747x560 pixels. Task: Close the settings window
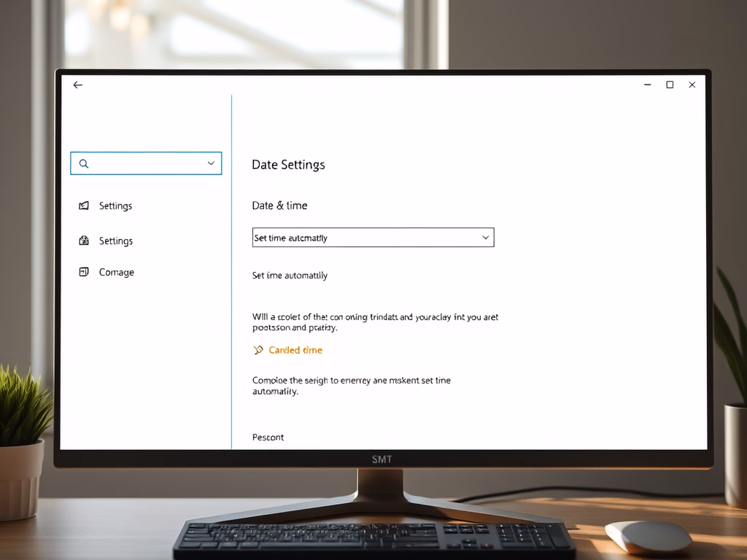pos(692,85)
